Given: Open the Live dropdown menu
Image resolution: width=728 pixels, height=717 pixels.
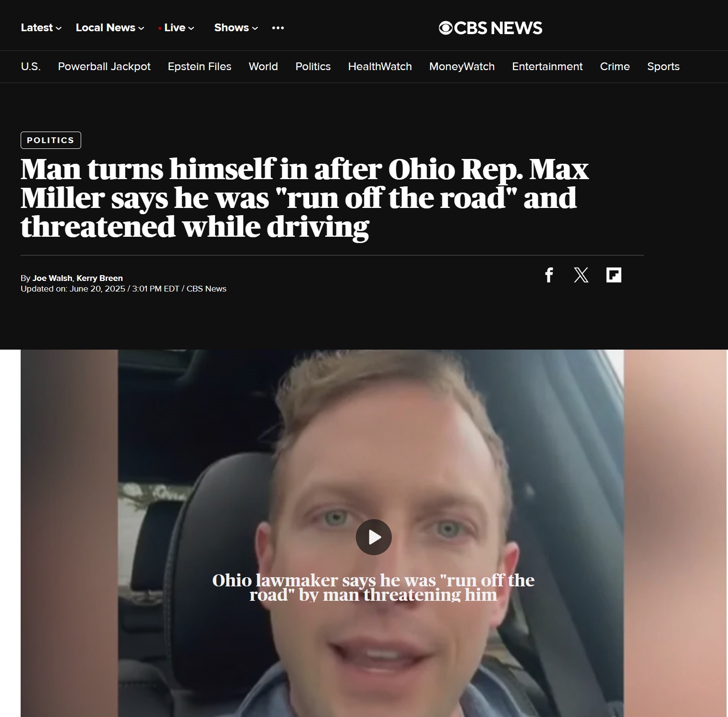Looking at the screenshot, I should pyautogui.click(x=176, y=28).
